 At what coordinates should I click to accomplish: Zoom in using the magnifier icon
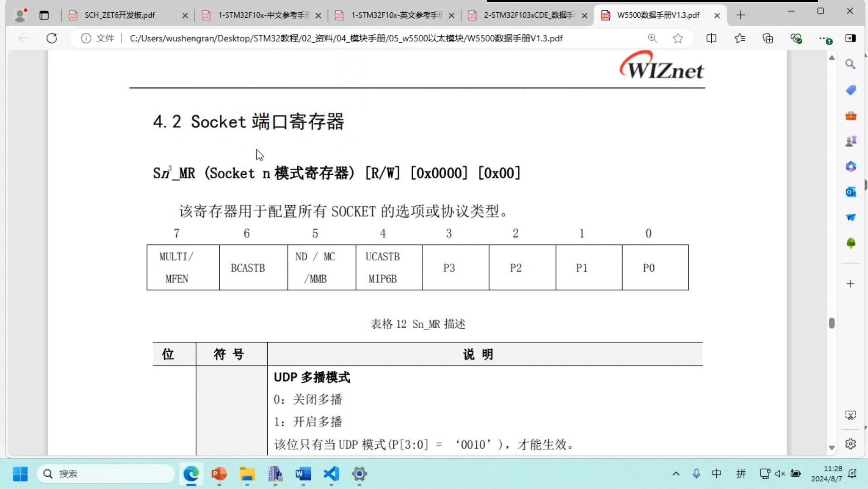point(652,38)
